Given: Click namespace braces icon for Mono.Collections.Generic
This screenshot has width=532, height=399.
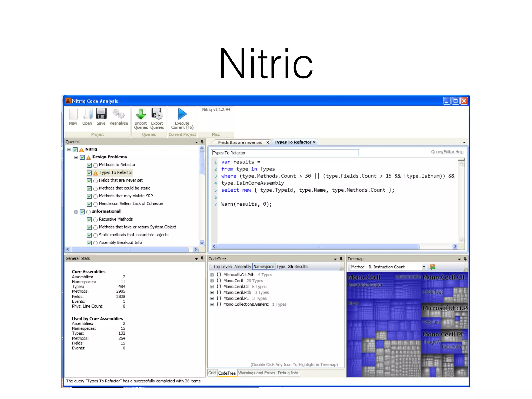Looking at the screenshot, I should click(219, 304).
